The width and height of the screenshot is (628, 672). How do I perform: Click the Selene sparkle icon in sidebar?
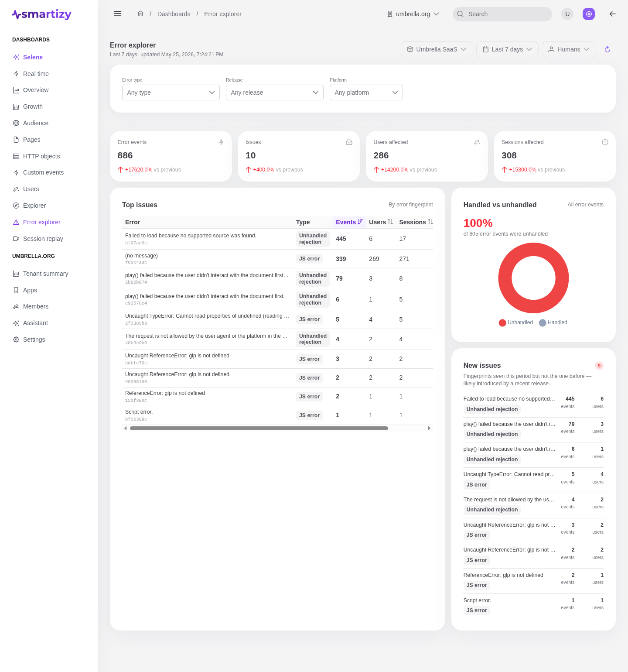pos(16,57)
